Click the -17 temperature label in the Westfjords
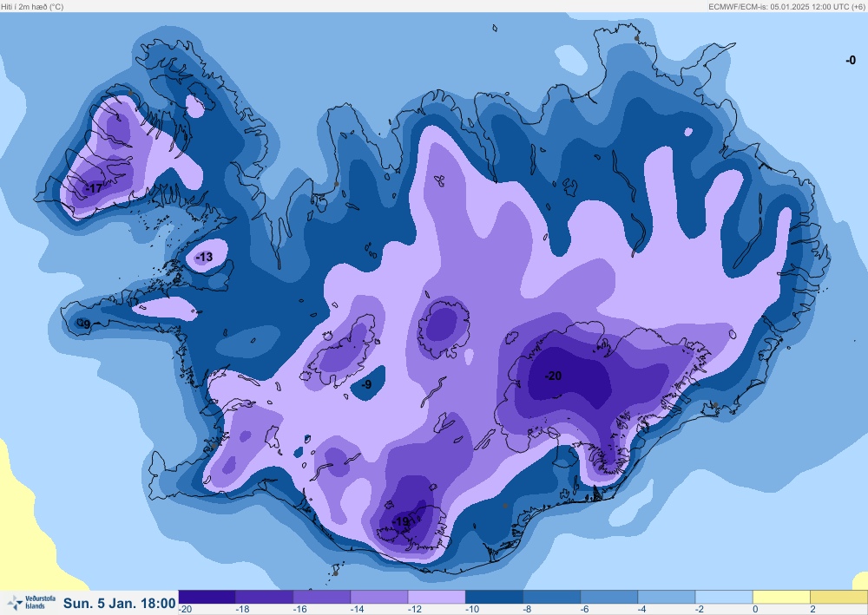This screenshot has height=615, width=868. click(94, 188)
